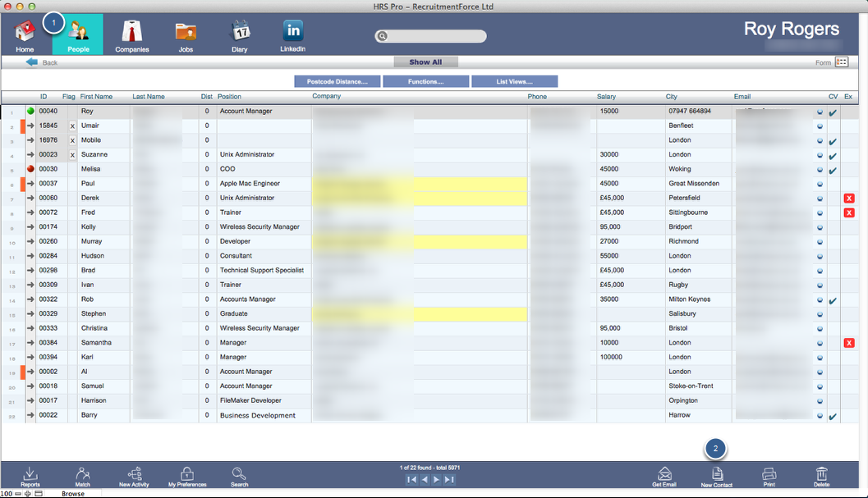Open the Companies module icon
Screen dimensions: 868x498
(131, 32)
